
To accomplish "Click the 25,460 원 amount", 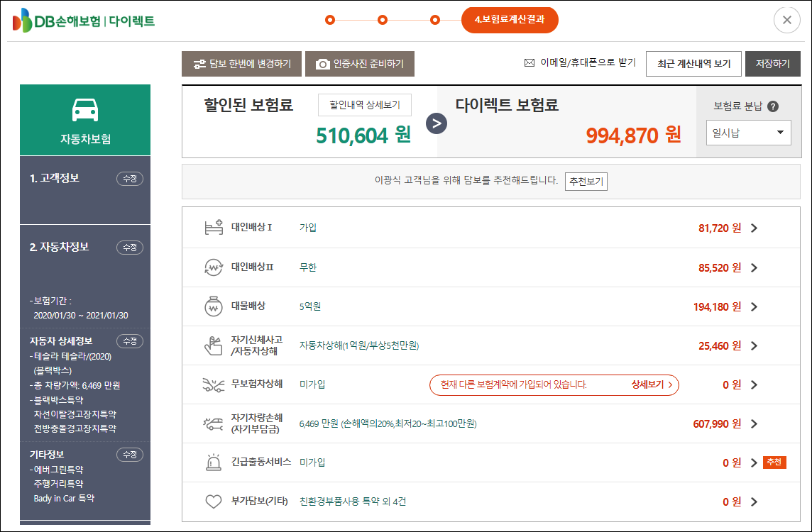I will pyautogui.click(x=720, y=345).
